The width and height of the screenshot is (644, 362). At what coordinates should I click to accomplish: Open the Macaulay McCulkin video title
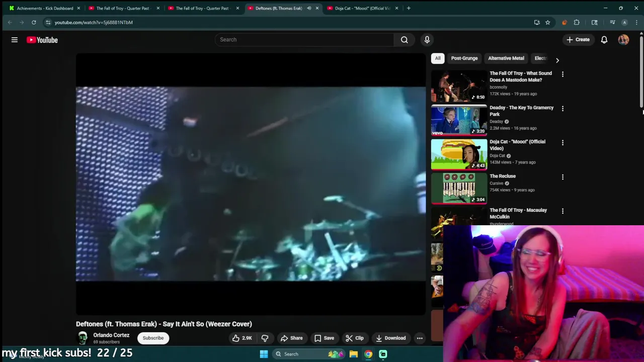(x=518, y=213)
